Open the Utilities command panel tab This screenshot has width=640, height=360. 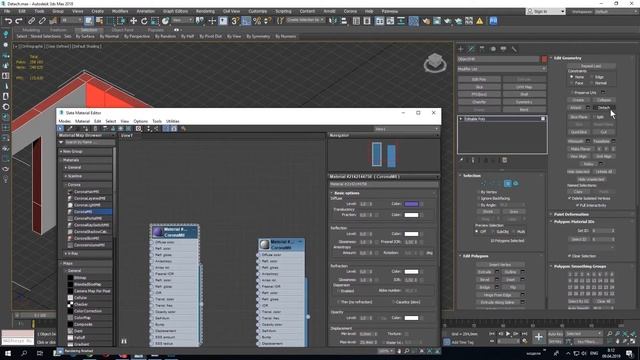[514, 49]
